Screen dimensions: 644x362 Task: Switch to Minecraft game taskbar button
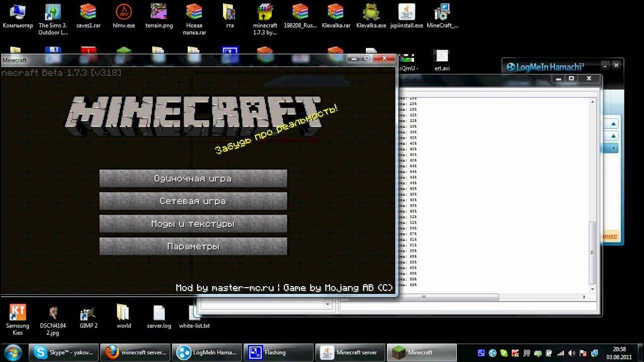point(422,352)
